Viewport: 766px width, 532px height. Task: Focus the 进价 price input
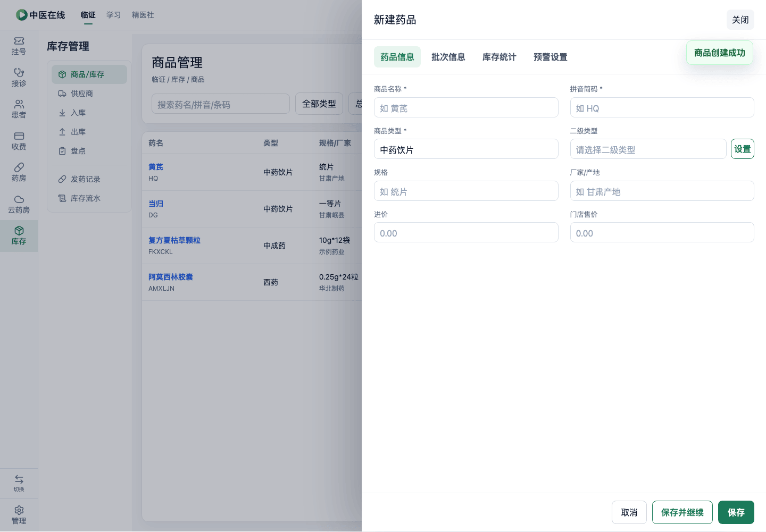466,233
